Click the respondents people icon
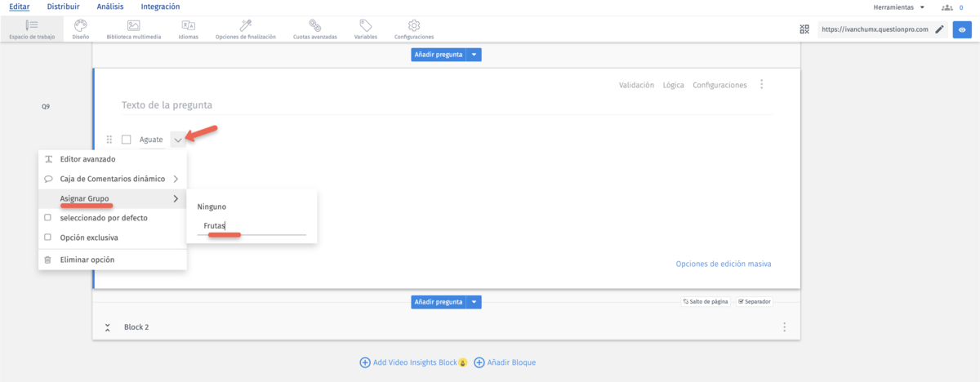This screenshot has height=382, width=980. tap(947, 7)
